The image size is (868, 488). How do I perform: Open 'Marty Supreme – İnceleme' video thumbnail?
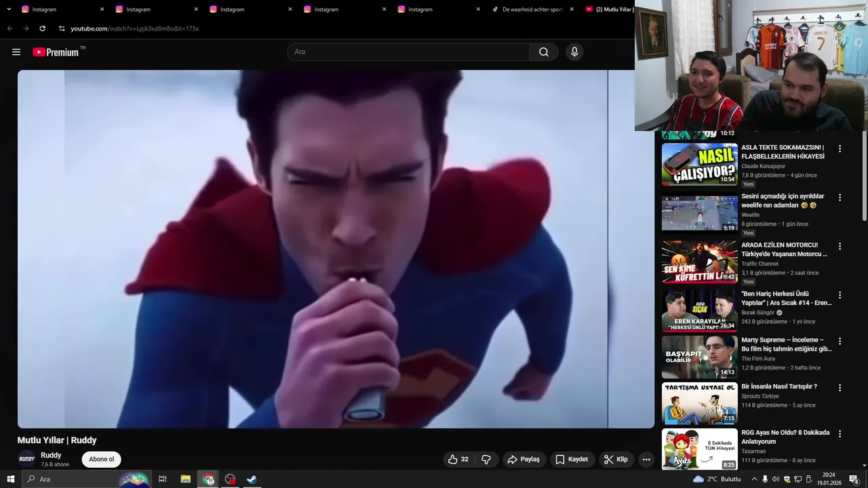699,357
